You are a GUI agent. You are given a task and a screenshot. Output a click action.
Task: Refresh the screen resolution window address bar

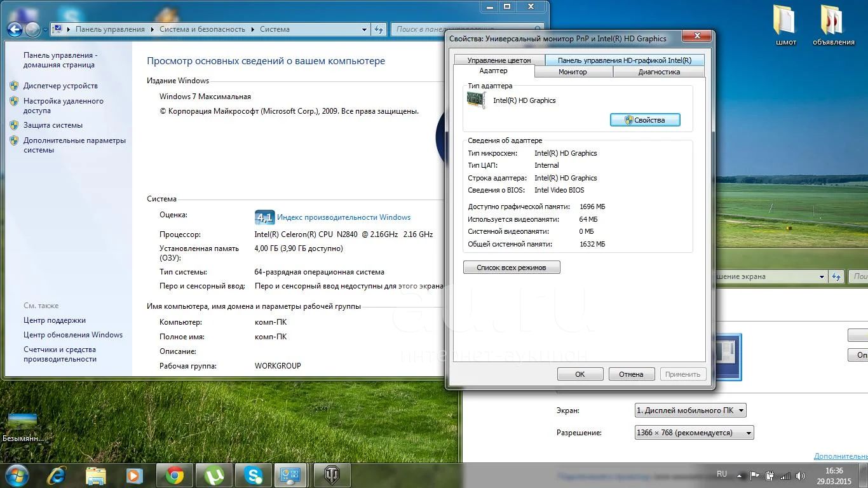[836, 276]
